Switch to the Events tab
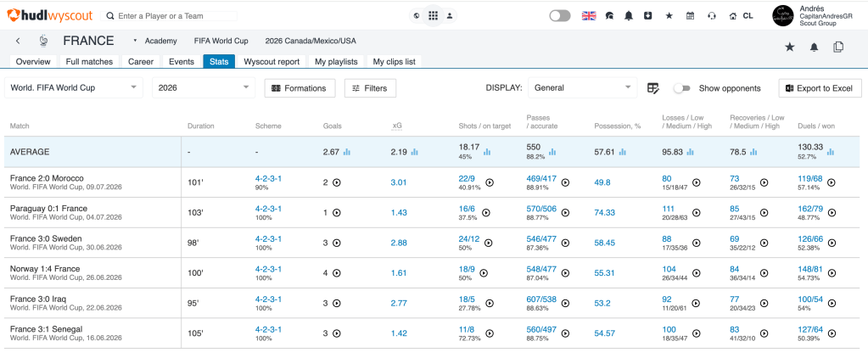The height and width of the screenshot is (358, 868). [x=182, y=61]
